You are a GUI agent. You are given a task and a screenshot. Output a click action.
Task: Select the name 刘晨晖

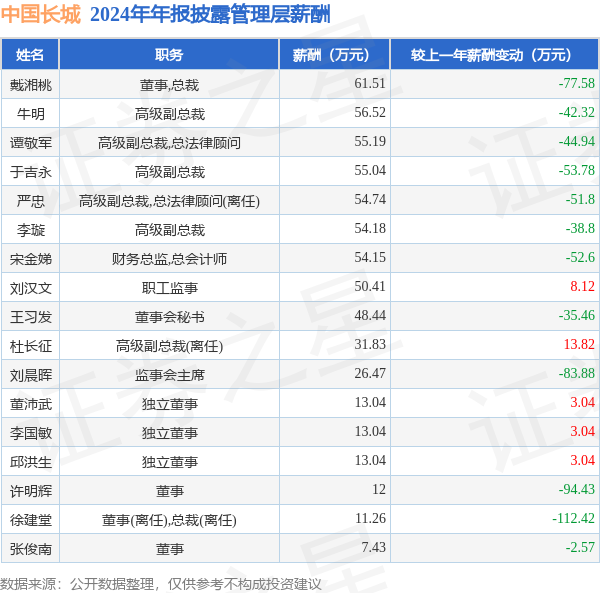[x=31, y=376]
